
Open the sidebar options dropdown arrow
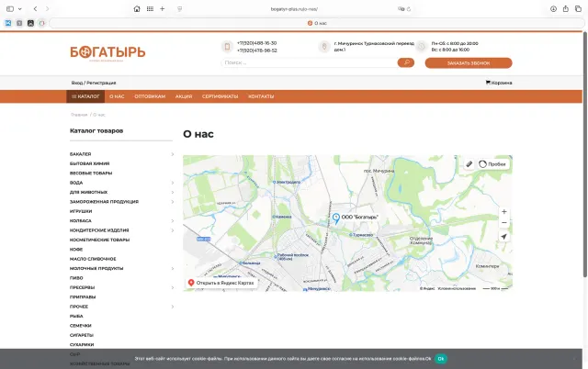(x=20, y=9)
